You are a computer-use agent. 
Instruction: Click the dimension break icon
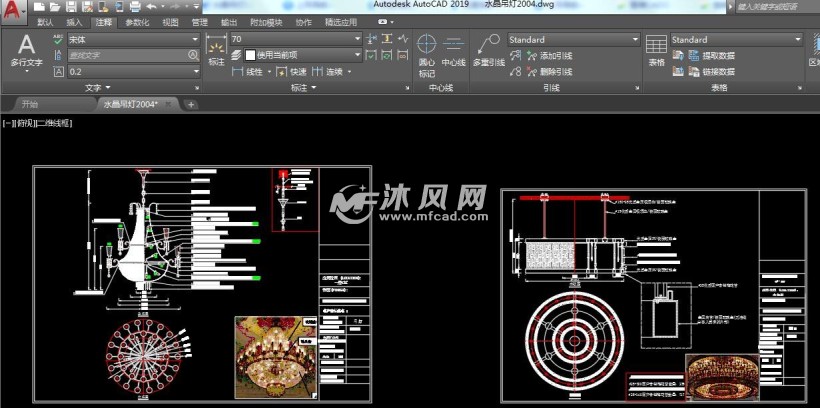click(x=371, y=39)
